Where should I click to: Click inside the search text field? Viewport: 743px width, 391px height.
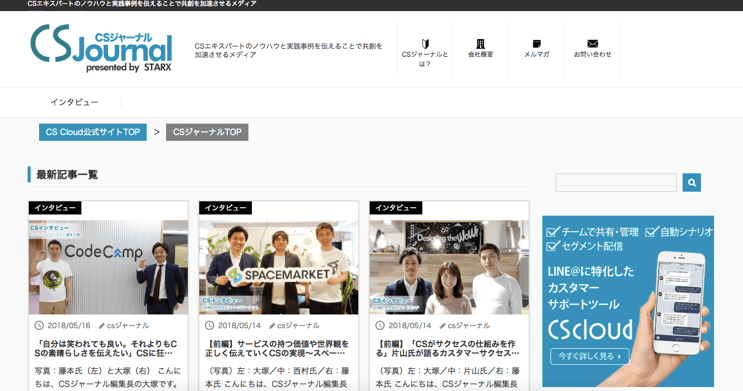coord(616,182)
